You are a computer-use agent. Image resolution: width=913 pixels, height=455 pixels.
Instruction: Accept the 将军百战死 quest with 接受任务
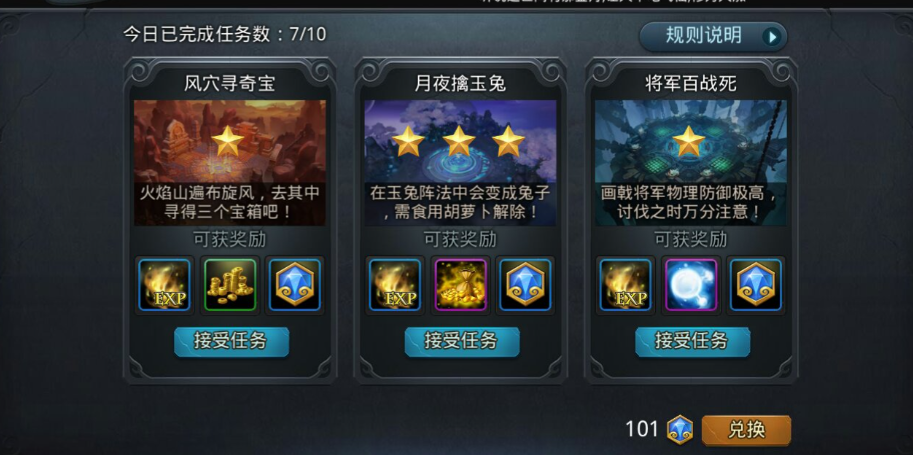pos(692,341)
